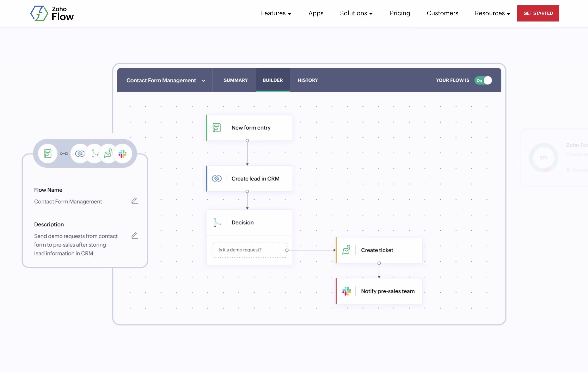This screenshot has width=588, height=372.
Task: Click the Zoho Flow logo
Action: (52, 13)
